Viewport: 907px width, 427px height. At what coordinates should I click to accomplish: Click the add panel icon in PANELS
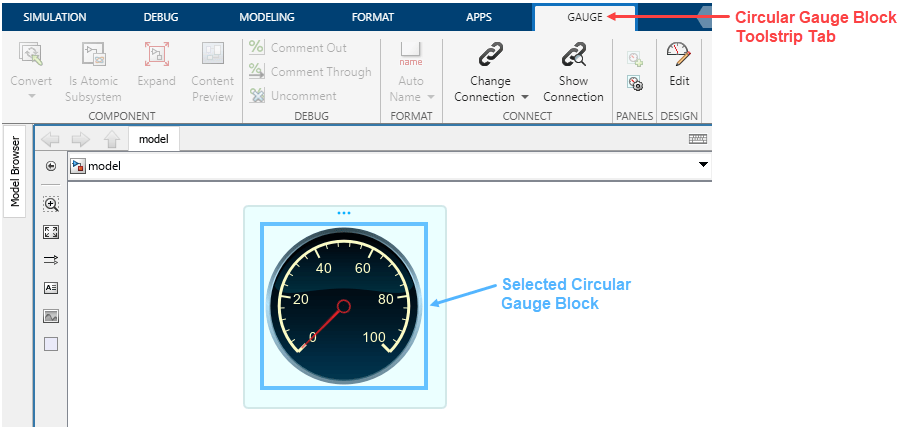point(635,58)
